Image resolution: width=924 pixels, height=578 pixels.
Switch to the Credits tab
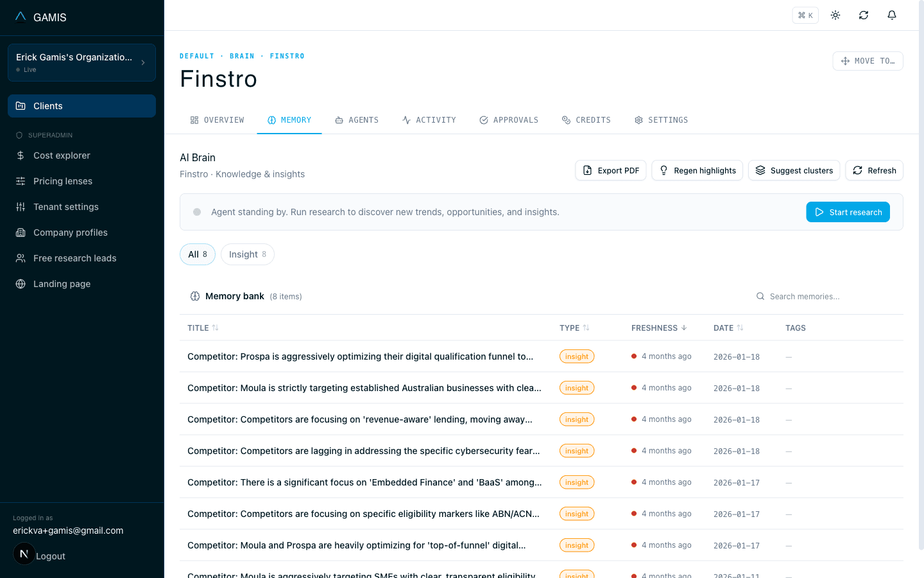pyautogui.click(x=586, y=120)
